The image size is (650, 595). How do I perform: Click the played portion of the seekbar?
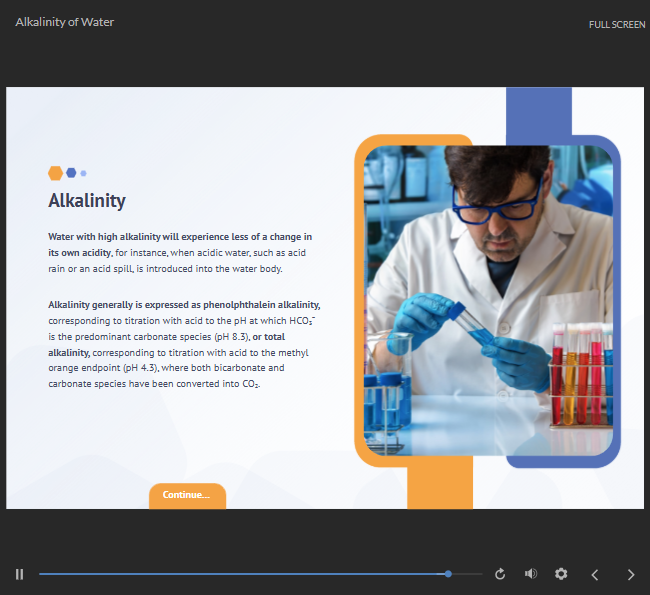click(240, 574)
